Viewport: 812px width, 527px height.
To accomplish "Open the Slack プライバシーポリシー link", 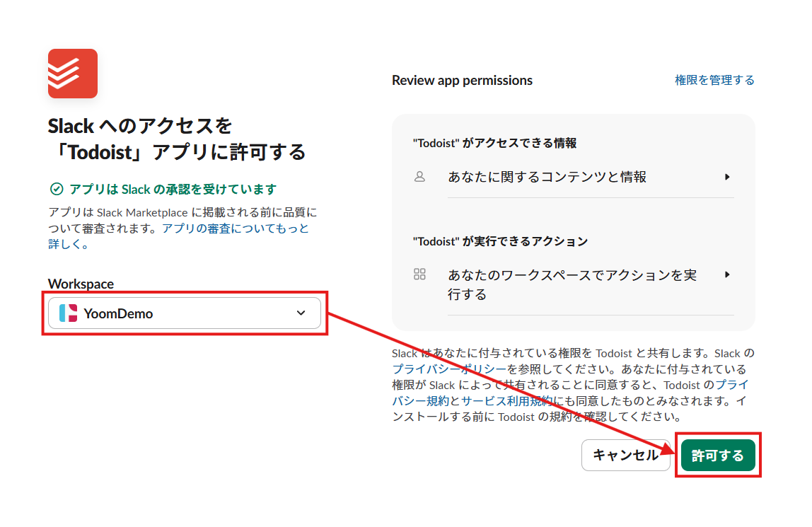I will click(x=449, y=369).
